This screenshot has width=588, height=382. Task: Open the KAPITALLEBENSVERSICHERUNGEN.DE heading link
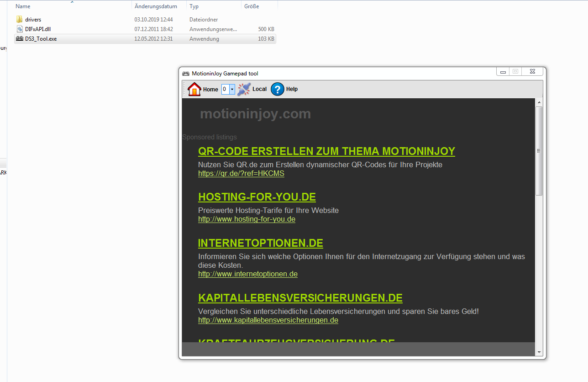point(300,298)
